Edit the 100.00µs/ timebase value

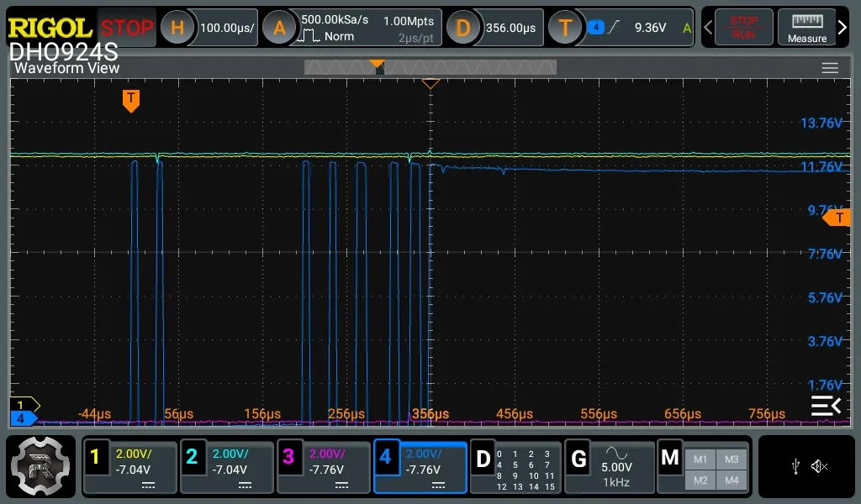(x=227, y=28)
